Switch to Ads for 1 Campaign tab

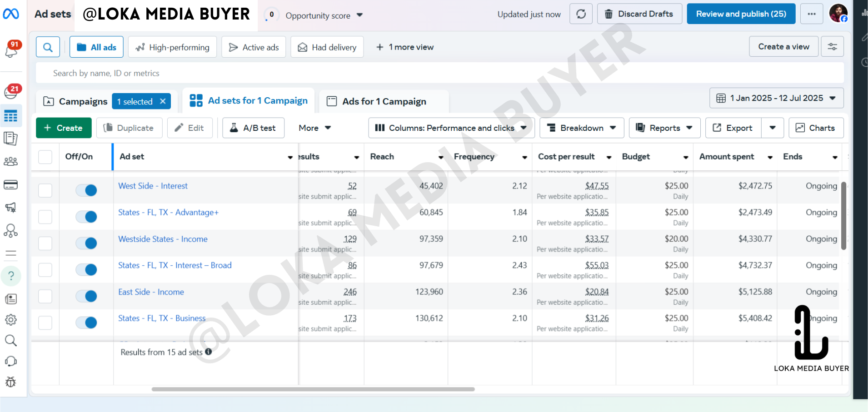pyautogui.click(x=384, y=101)
